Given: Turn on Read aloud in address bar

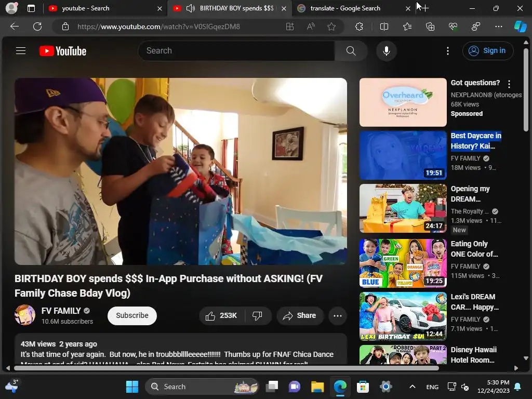Looking at the screenshot, I should (x=311, y=26).
